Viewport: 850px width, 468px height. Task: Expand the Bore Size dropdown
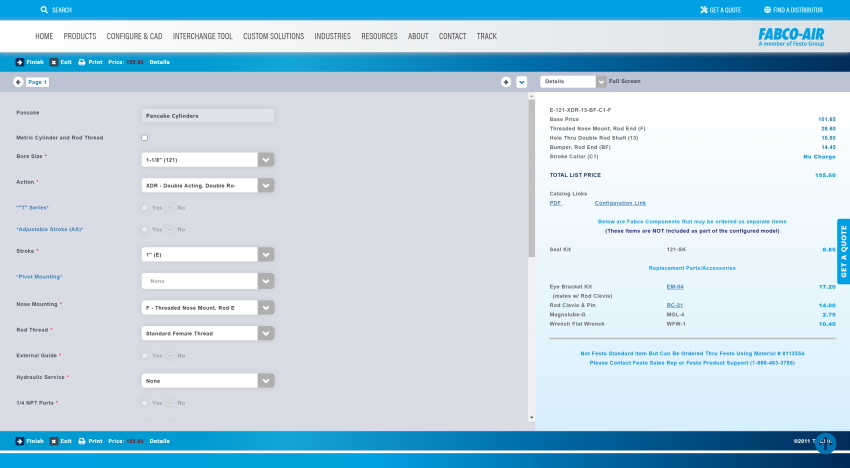click(x=266, y=160)
